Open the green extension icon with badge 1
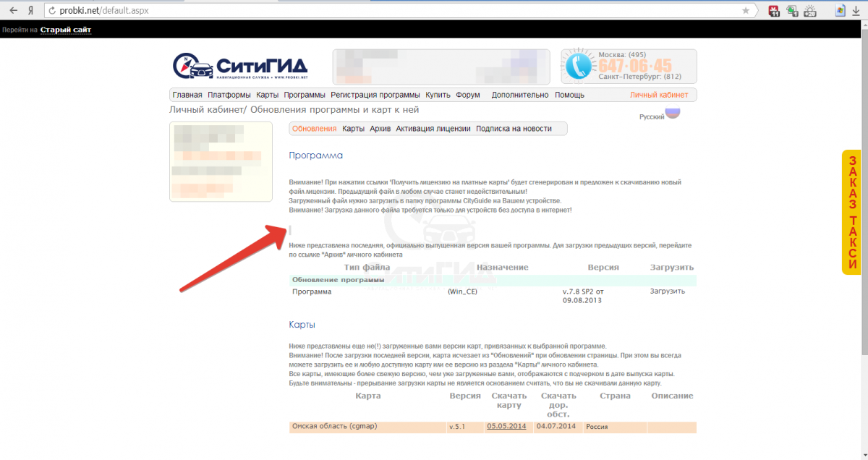The image size is (868, 460). 792,11
